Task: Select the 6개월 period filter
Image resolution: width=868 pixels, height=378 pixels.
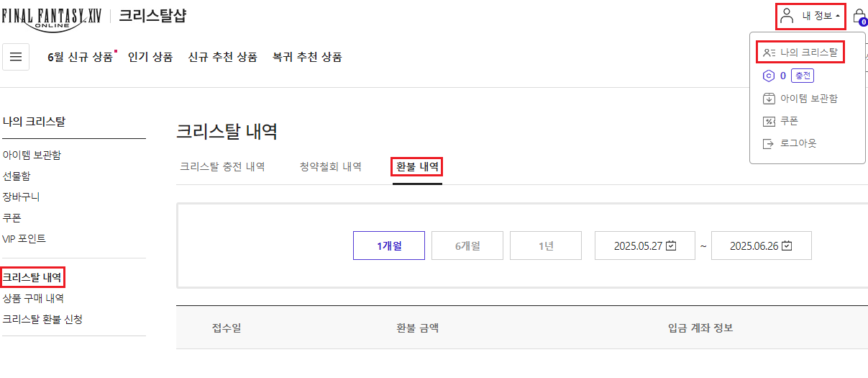Action: click(x=467, y=246)
